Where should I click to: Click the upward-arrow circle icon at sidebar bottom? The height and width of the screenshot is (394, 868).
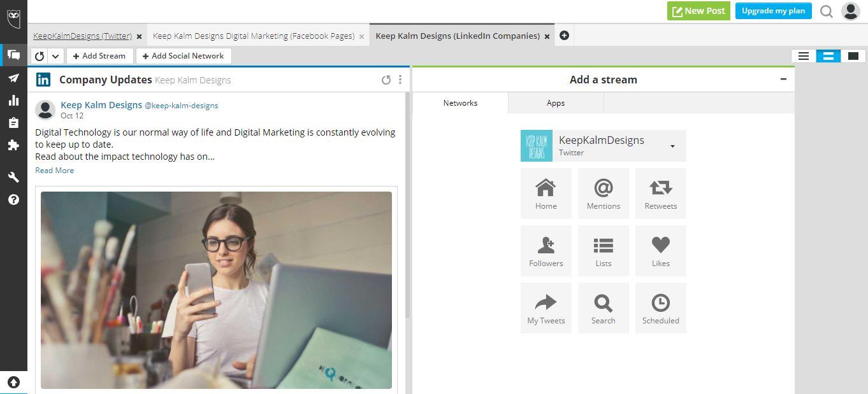(13, 383)
